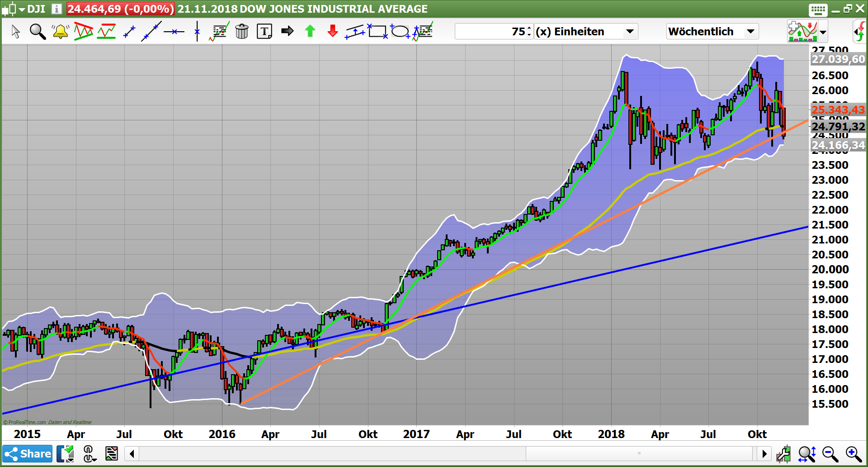
Task: Open the chart settings wrench icon
Action: coord(783,453)
